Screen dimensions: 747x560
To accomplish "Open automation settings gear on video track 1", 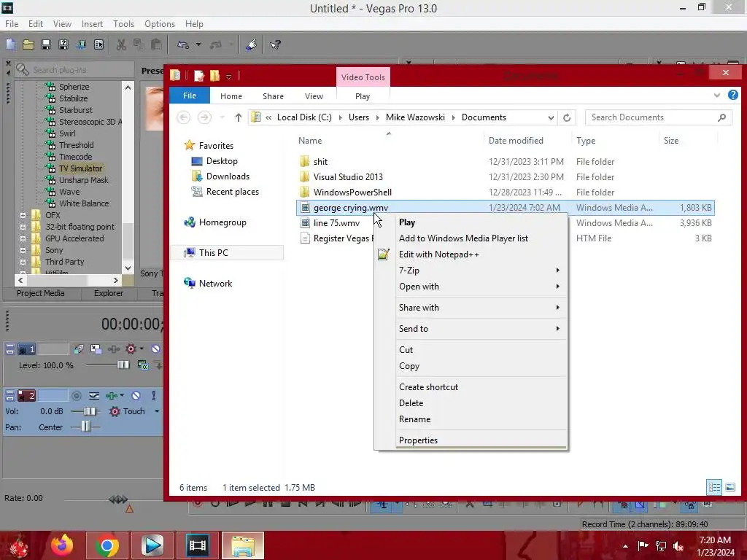I will (x=131, y=349).
